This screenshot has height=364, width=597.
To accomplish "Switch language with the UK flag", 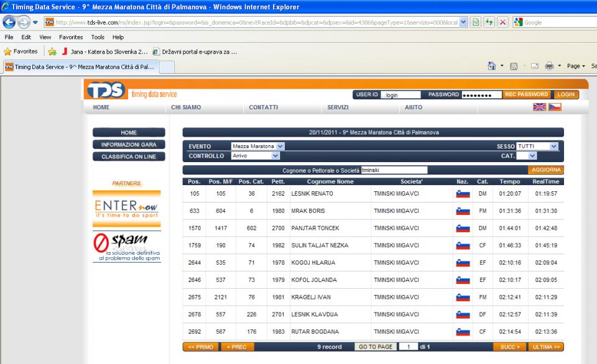I will pos(539,107).
